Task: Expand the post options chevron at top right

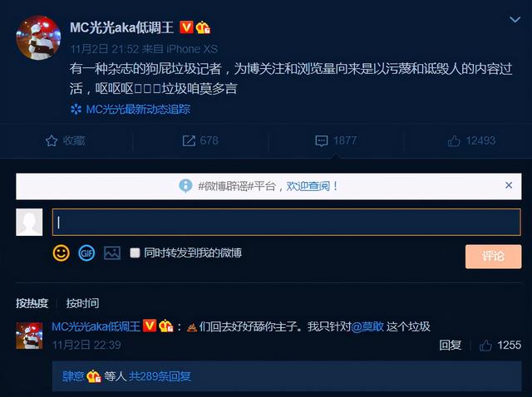Action: coord(515,20)
